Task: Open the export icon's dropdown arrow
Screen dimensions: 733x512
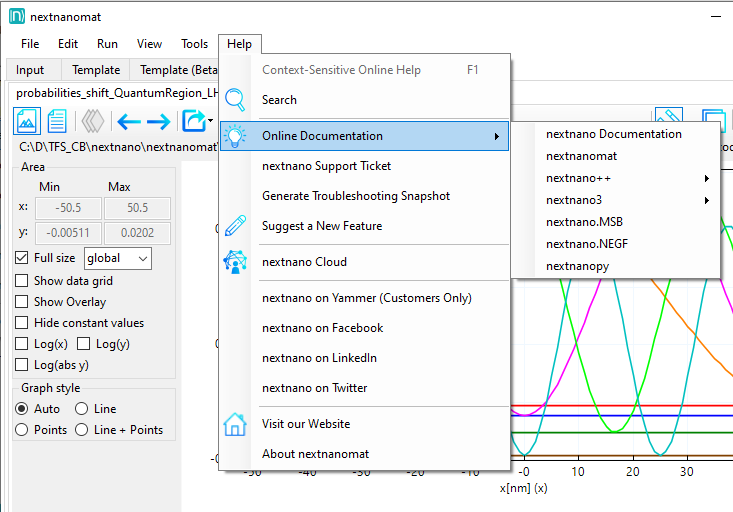Action: click(211, 122)
